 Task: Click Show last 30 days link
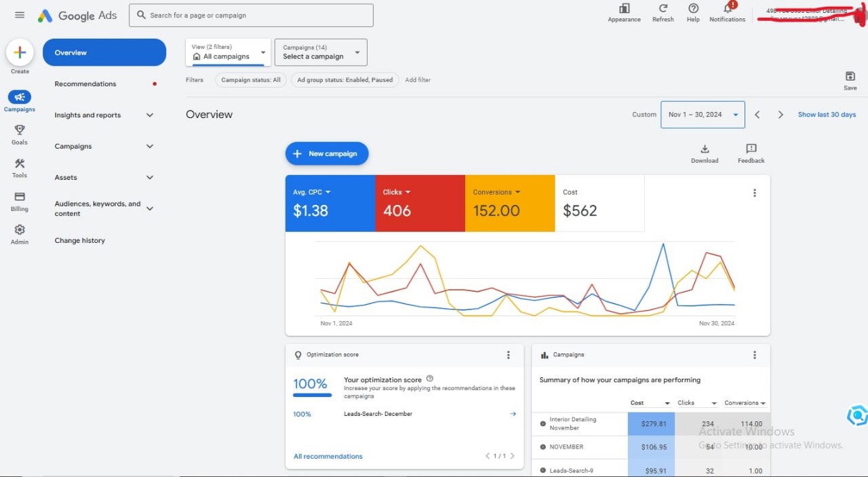pos(827,115)
